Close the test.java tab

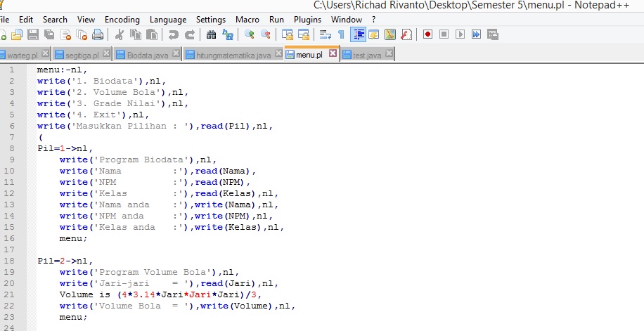389,53
